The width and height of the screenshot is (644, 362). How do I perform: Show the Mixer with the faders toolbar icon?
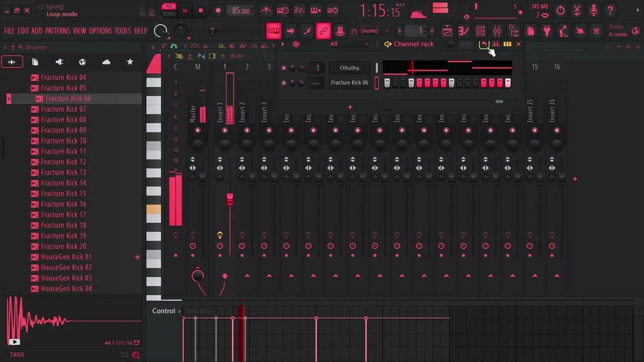point(497,31)
